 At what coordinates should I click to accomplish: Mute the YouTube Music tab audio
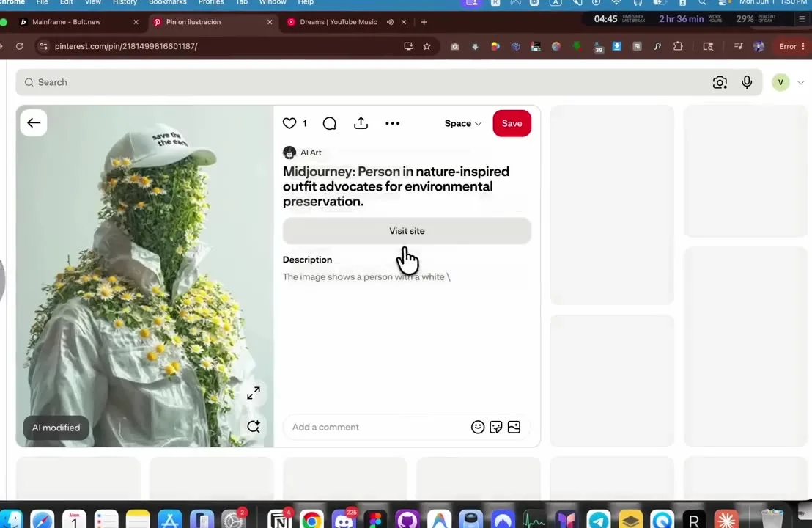pyautogui.click(x=390, y=22)
